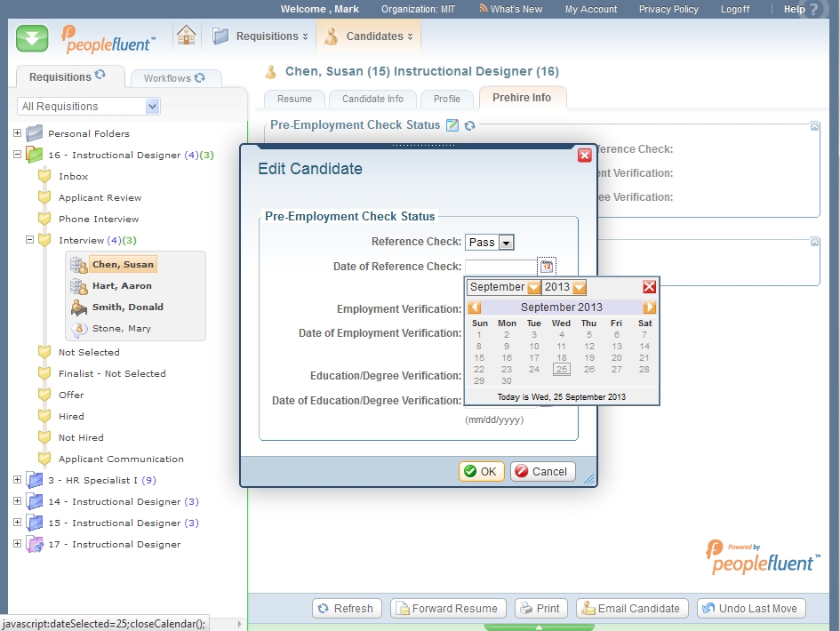This screenshot has width=840, height=631.
Task: Switch to the Workflows tab
Action: (173, 78)
